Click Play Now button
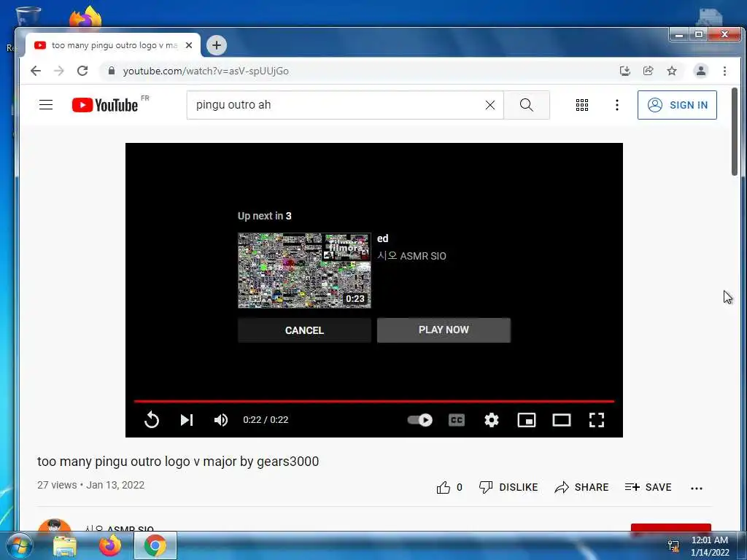 [444, 330]
